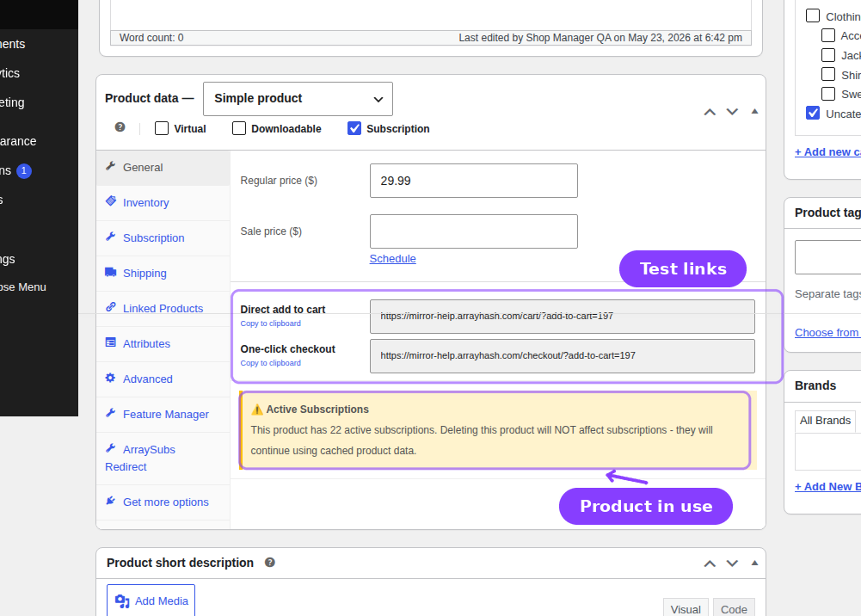Open the Subscription product data tab
Screen dimensions: 861x616
(x=163, y=238)
